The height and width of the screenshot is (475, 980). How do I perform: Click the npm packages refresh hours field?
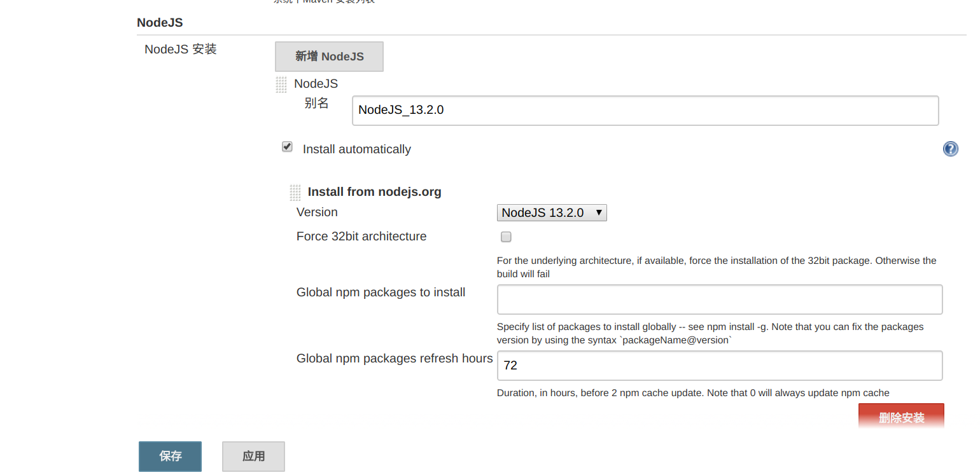pyautogui.click(x=719, y=366)
